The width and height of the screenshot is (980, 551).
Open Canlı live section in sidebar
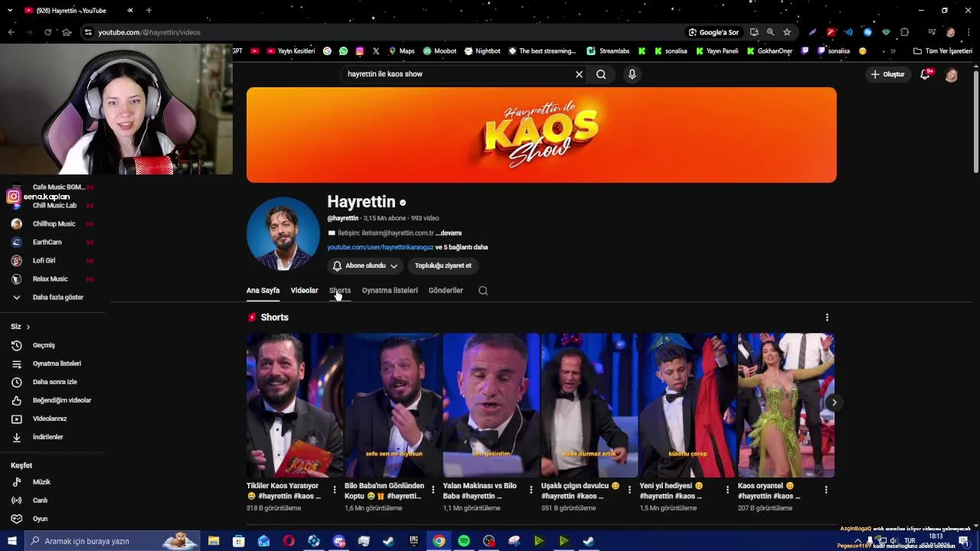pyautogui.click(x=52, y=500)
